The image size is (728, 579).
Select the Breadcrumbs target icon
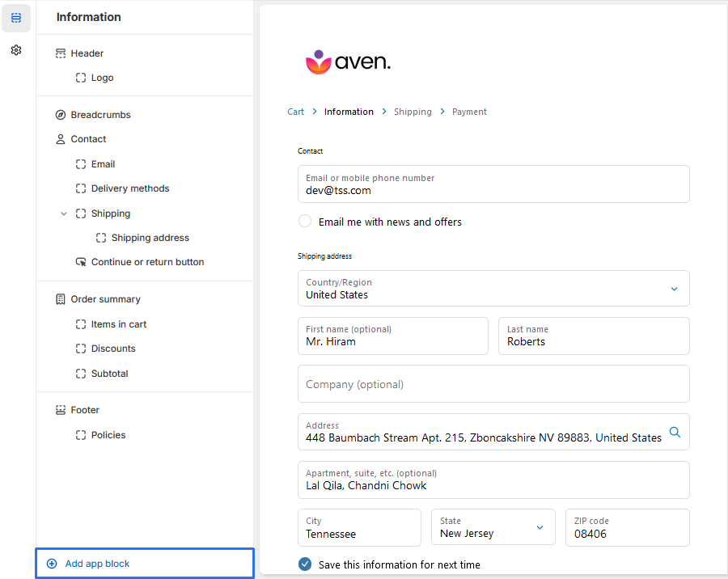coord(61,114)
